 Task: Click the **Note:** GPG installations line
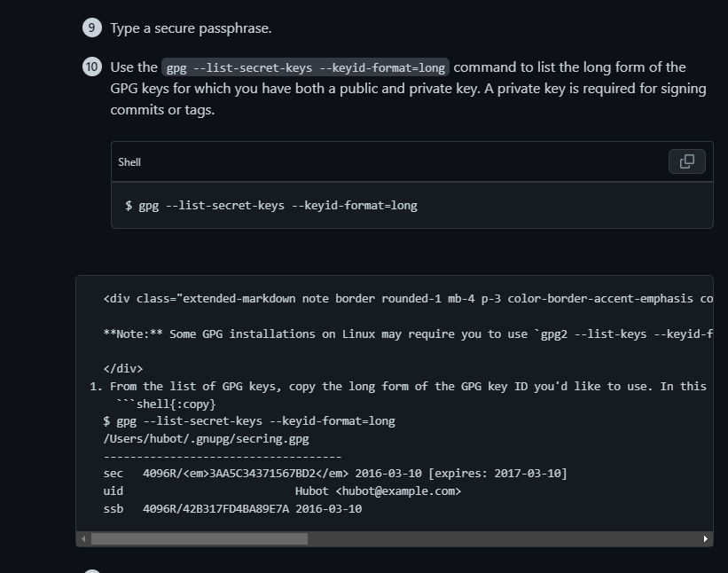tap(408, 334)
